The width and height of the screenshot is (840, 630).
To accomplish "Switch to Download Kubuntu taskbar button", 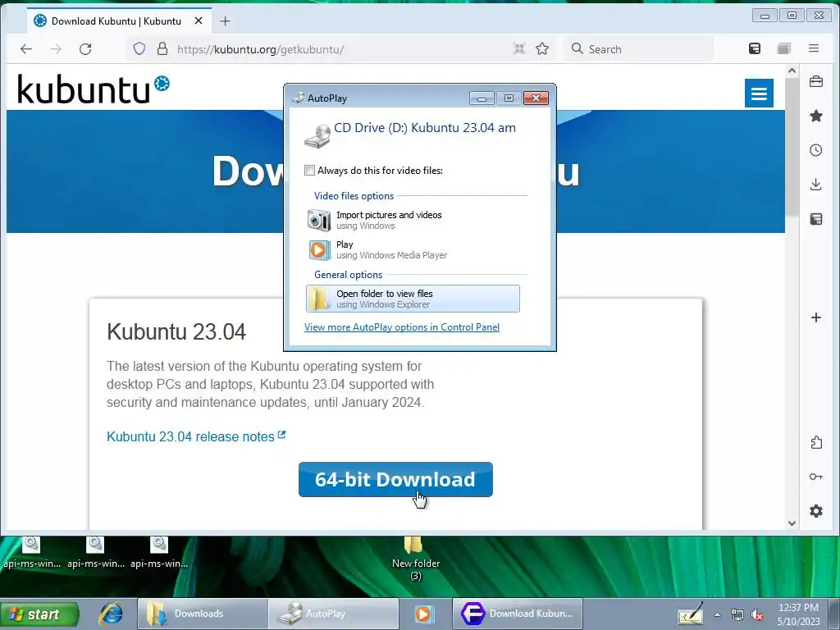I will tap(518, 614).
